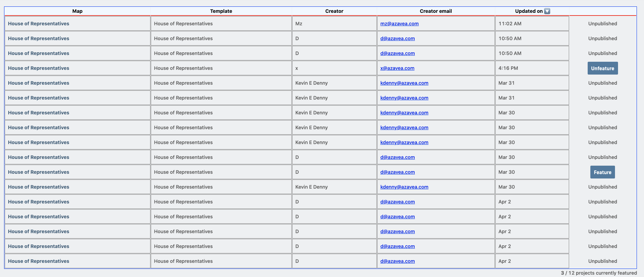The width and height of the screenshot is (644, 277).
Task: Sort by the Creator email column header
Action: [x=436, y=11]
